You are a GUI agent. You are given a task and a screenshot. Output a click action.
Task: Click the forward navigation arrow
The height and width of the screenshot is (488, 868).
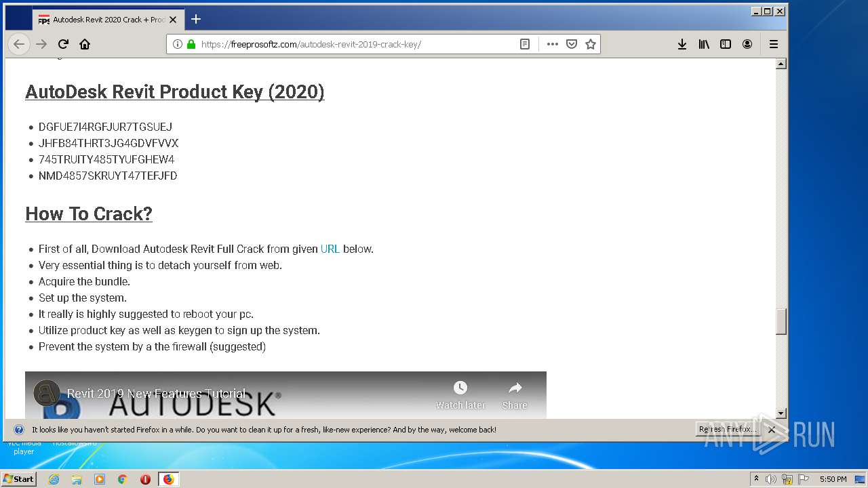tap(41, 44)
